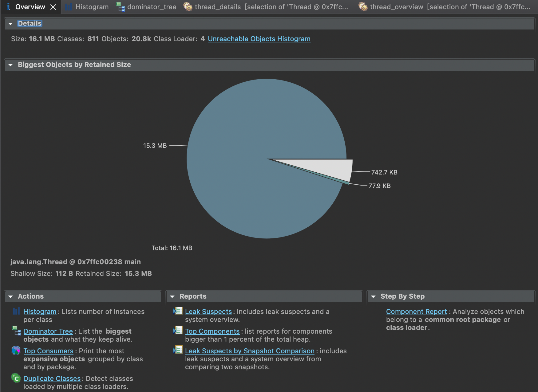Run the Leak Suspects report
The height and width of the screenshot is (392, 538).
tap(208, 312)
